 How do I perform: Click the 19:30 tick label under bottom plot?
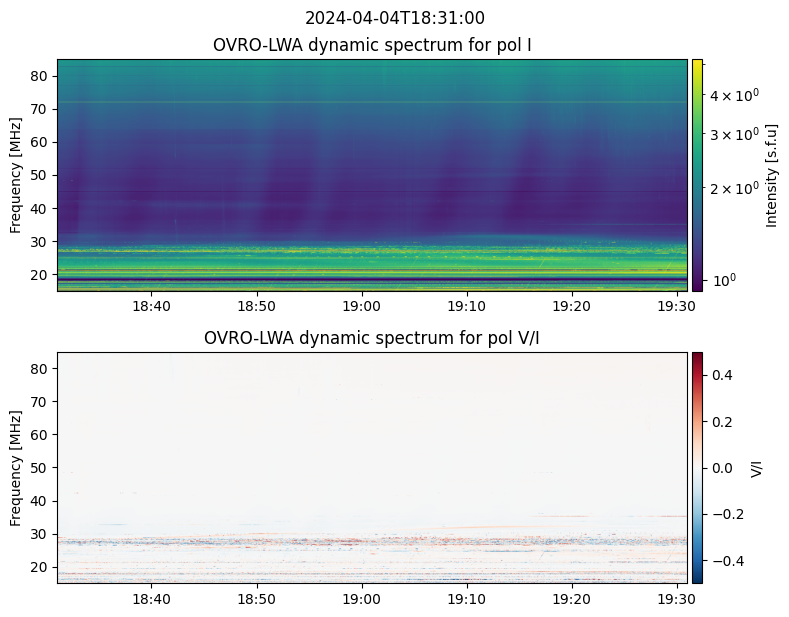[x=676, y=599]
